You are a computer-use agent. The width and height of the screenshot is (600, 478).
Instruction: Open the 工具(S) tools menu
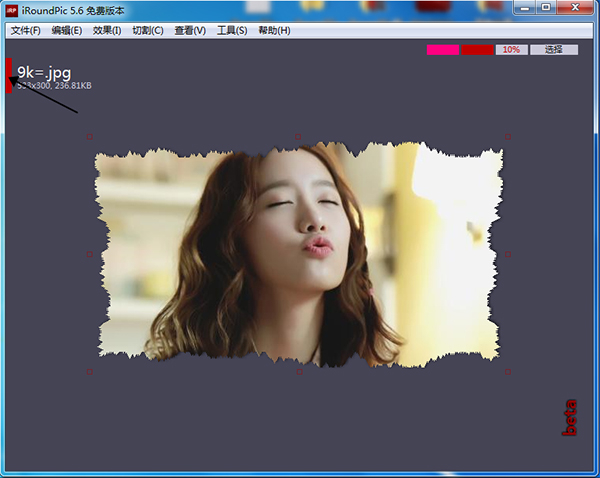[232, 31]
